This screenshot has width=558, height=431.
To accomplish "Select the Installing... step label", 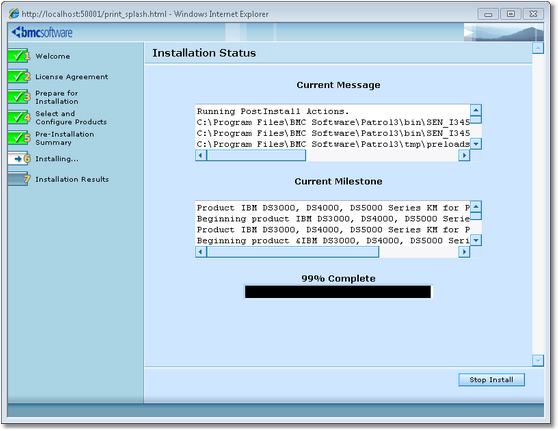I will point(57,159).
